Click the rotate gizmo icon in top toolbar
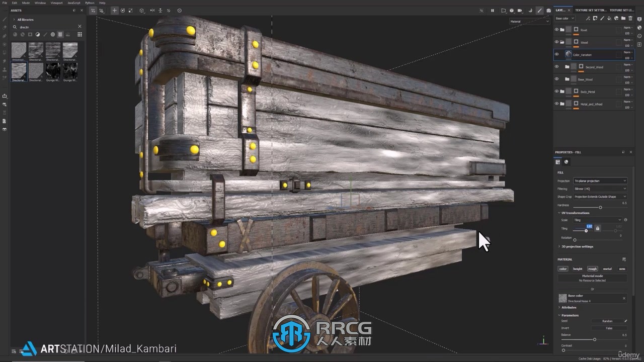644x362 pixels. pos(123,11)
